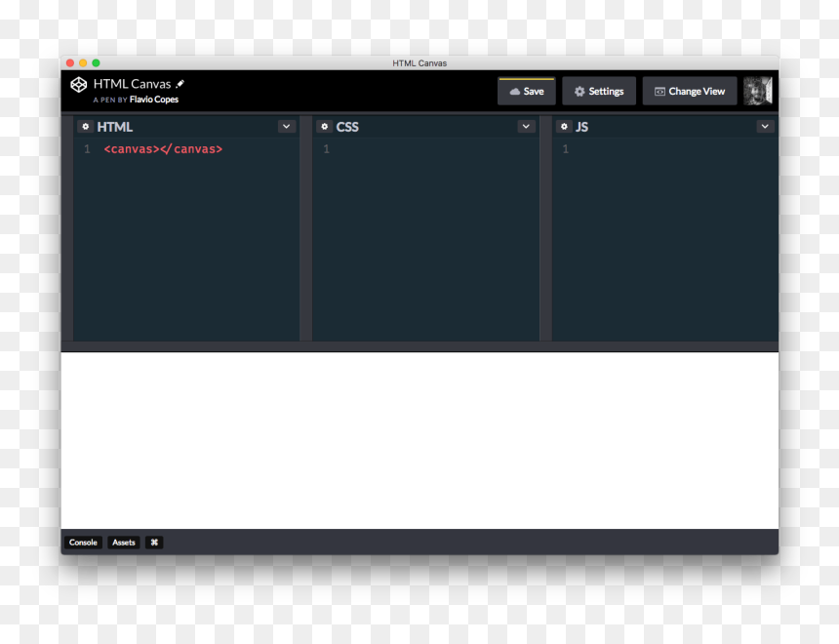Image resolution: width=839 pixels, height=644 pixels.
Task: Close window with red button
Action: (70, 63)
